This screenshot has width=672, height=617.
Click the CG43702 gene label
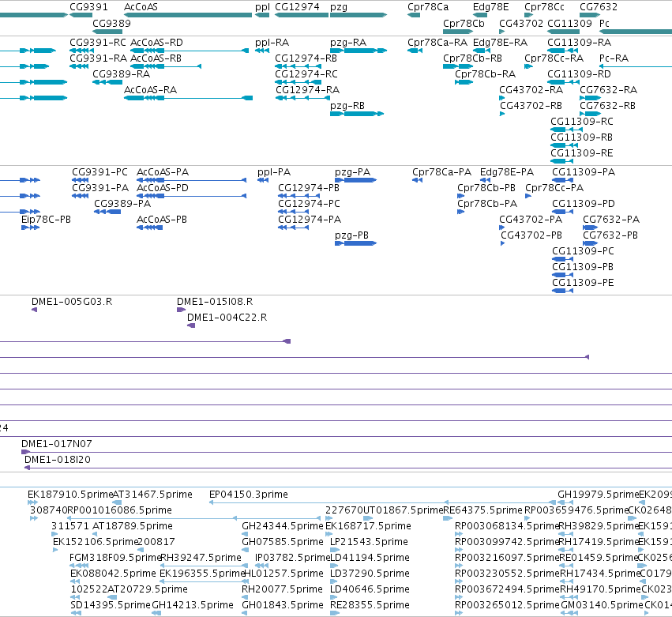pos(521,23)
